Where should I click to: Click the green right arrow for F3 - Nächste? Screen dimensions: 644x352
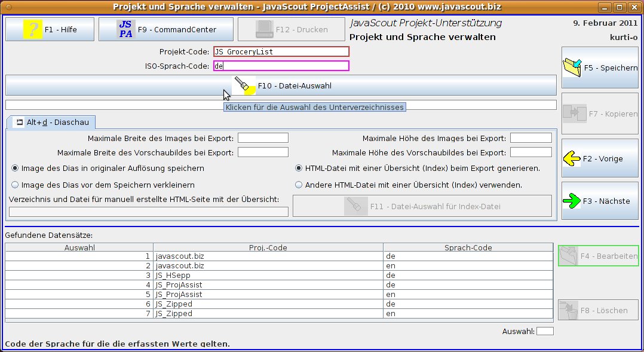coord(572,201)
